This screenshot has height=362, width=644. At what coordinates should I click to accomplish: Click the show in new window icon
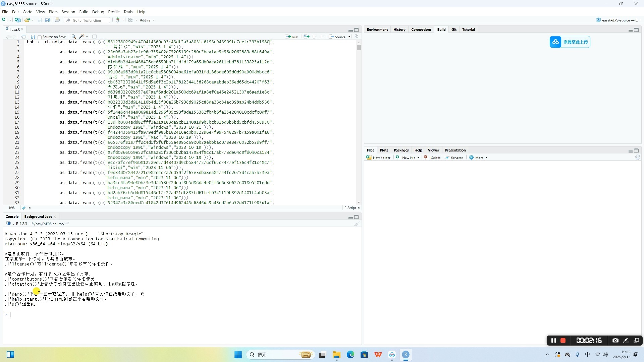(x=23, y=37)
